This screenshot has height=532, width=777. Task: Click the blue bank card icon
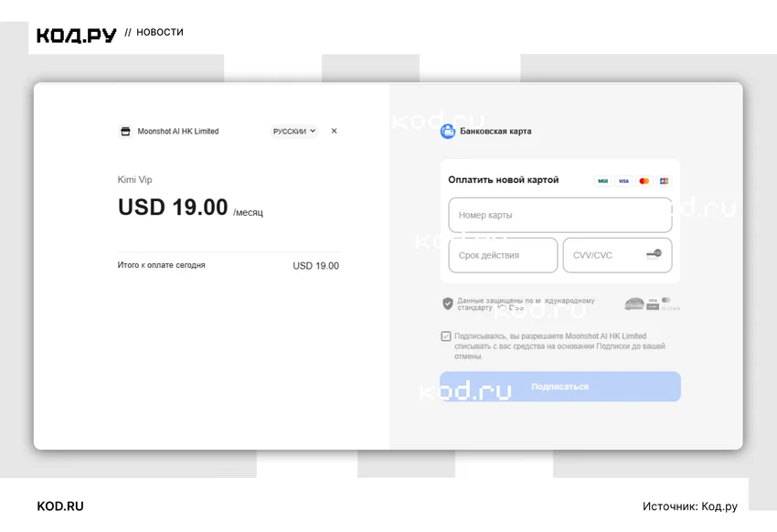click(x=448, y=132)
